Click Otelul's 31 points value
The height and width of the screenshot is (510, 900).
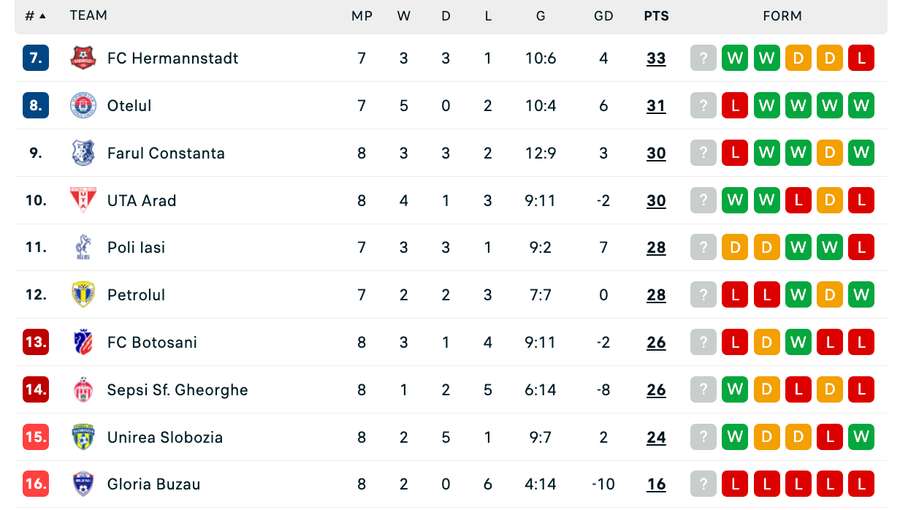point(656,106)
